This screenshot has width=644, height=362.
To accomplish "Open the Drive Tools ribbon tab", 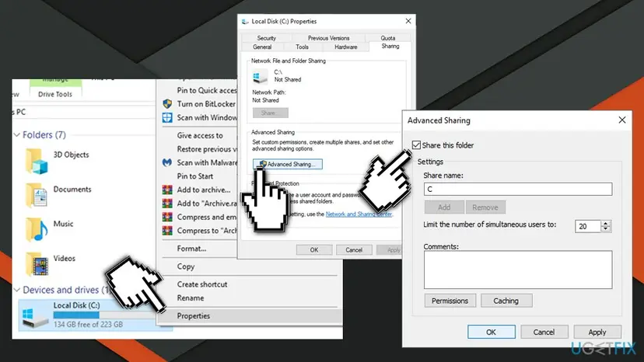I will 55,94.
